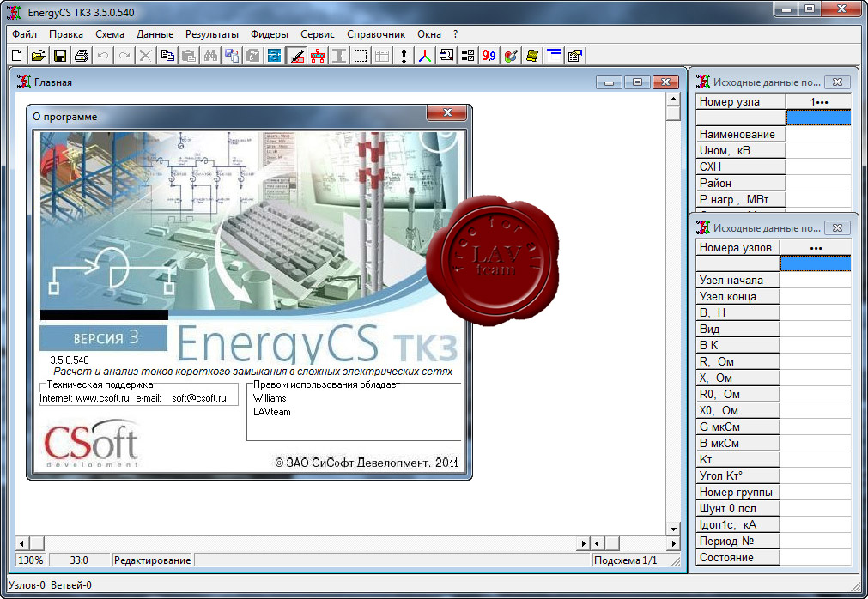The width and height of the screenshot is (868, 599).
Task: Click the three-colored phase vector icon
Action: [x=425, y=55]
